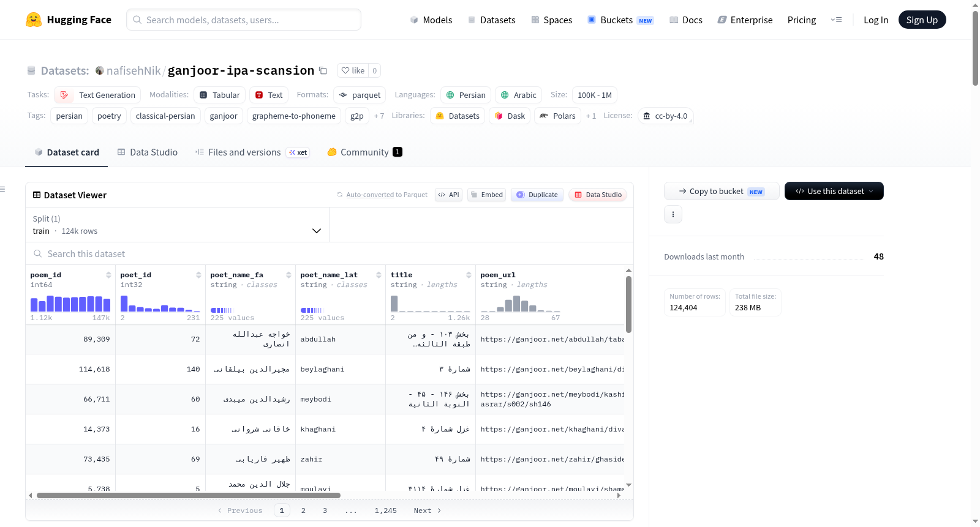Open the Enterprise page
980x527 pixels.
[x=745, y=20]
